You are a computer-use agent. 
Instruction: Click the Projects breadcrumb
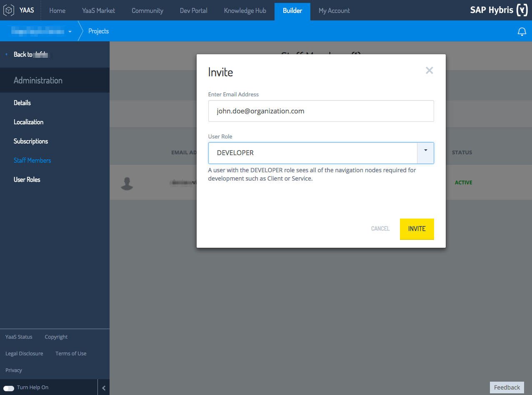point(99,31)
